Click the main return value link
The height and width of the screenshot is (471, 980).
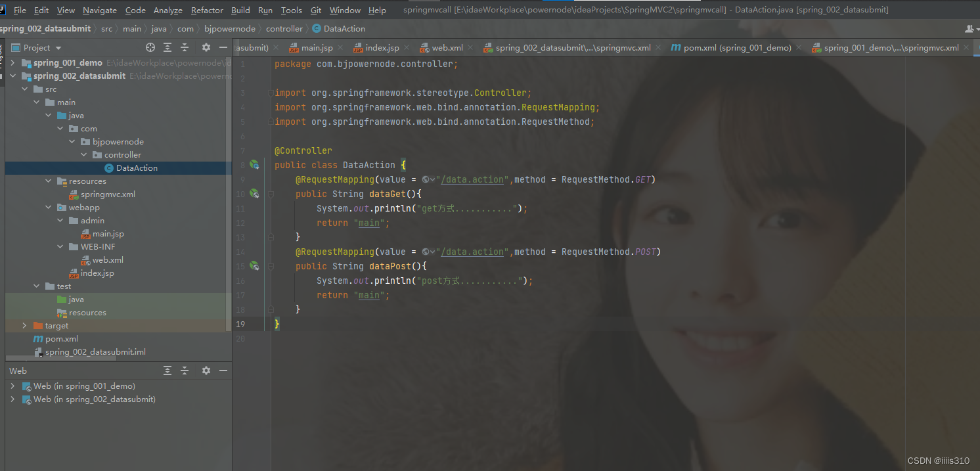point(368,223)
